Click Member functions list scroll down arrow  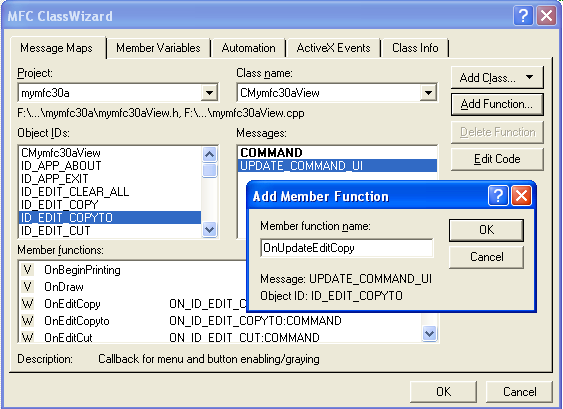pyautogui.click(x=429, y=334)
